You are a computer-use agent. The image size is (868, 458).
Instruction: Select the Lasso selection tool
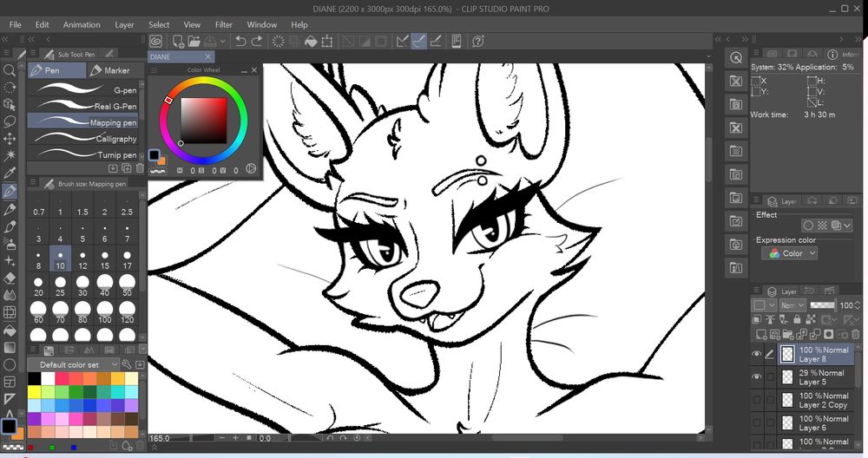click(10, 121)
